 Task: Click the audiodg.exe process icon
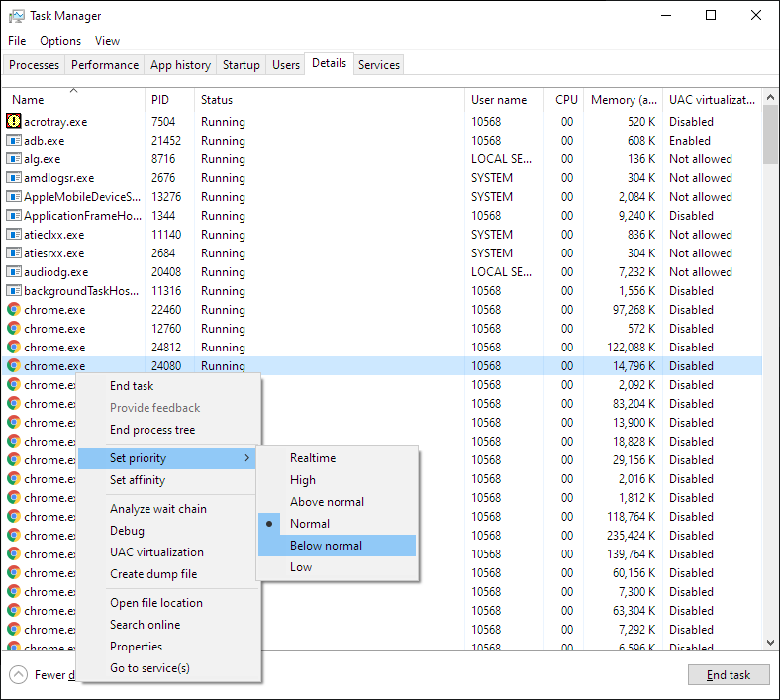pos(14,271)
